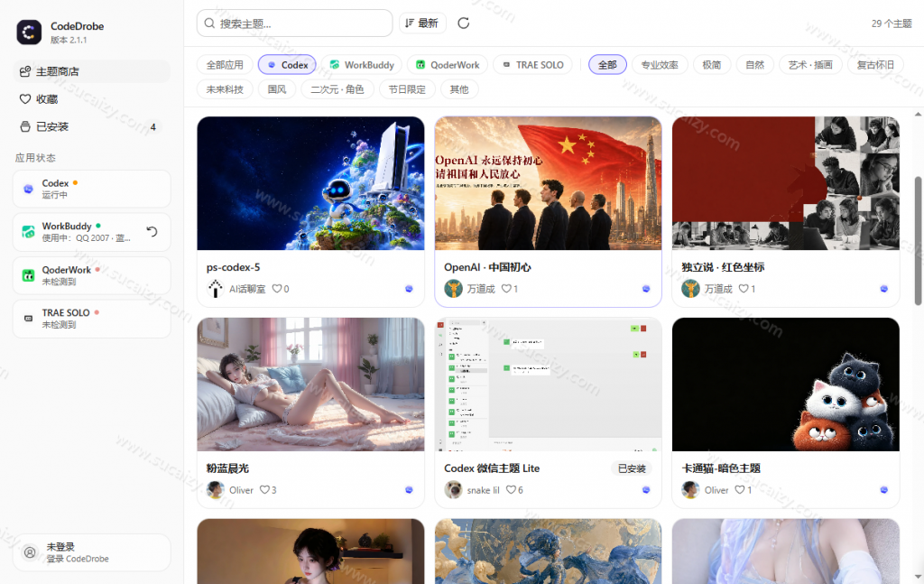Select the WorkBuddy app filter chip
The width and height of the screenshot is (924, 584).
tap(361, 65)
